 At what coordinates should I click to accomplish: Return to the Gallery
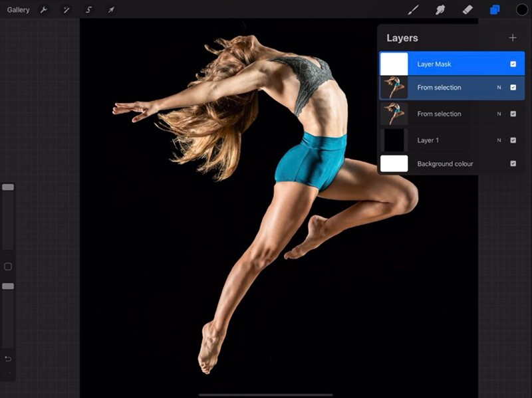click(18, 9)
